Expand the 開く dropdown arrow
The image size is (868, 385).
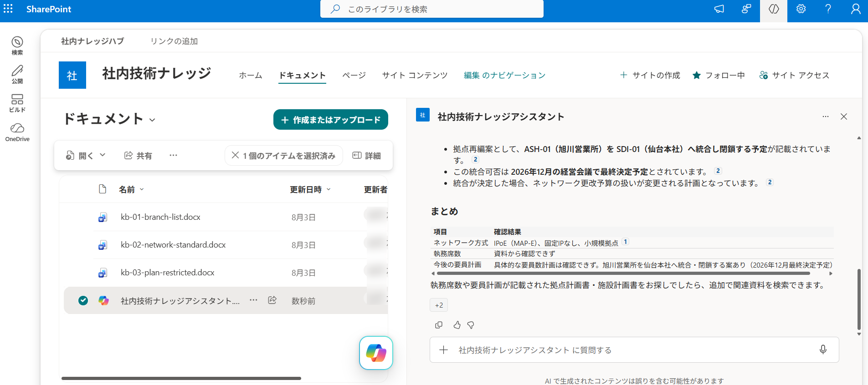pyautogui.click(x=103, y=155)
